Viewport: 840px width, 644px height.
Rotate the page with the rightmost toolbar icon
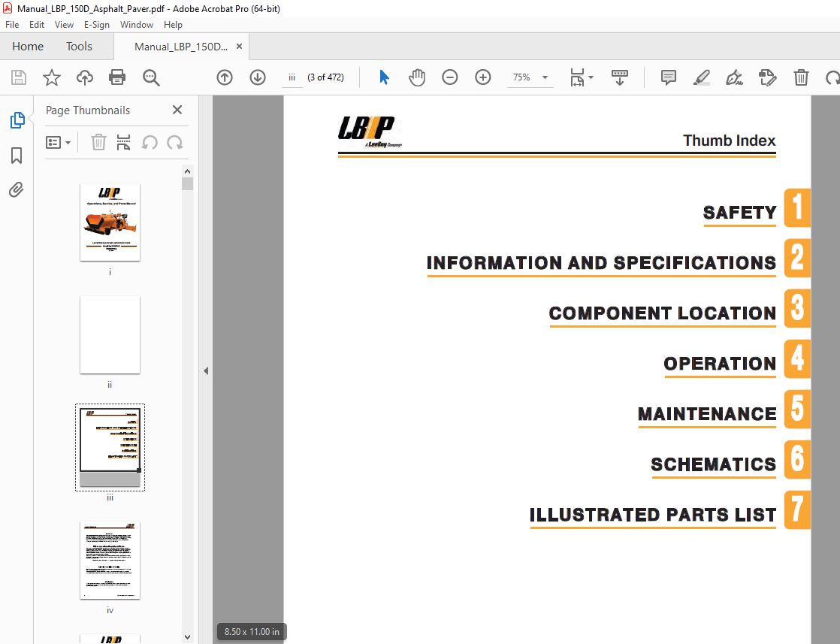832,77
